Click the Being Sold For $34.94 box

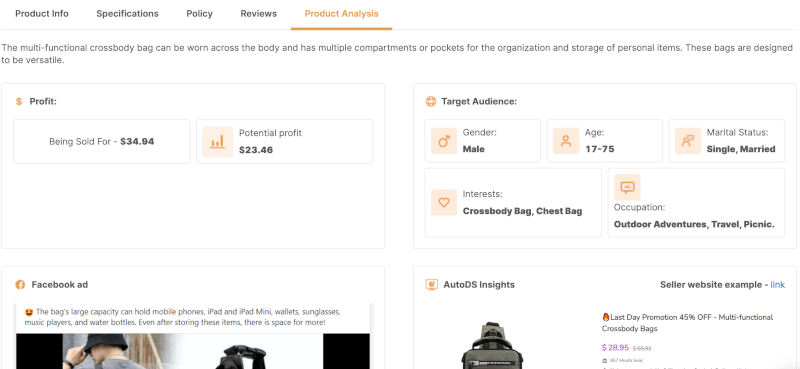[102, 142]
